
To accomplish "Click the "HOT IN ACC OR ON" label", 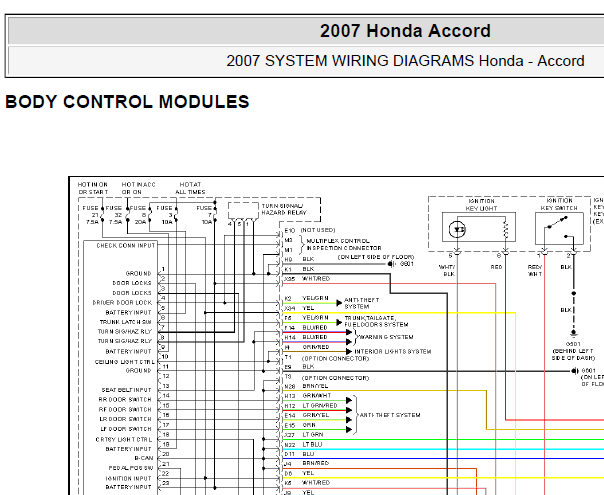I will tap(138, 188).
